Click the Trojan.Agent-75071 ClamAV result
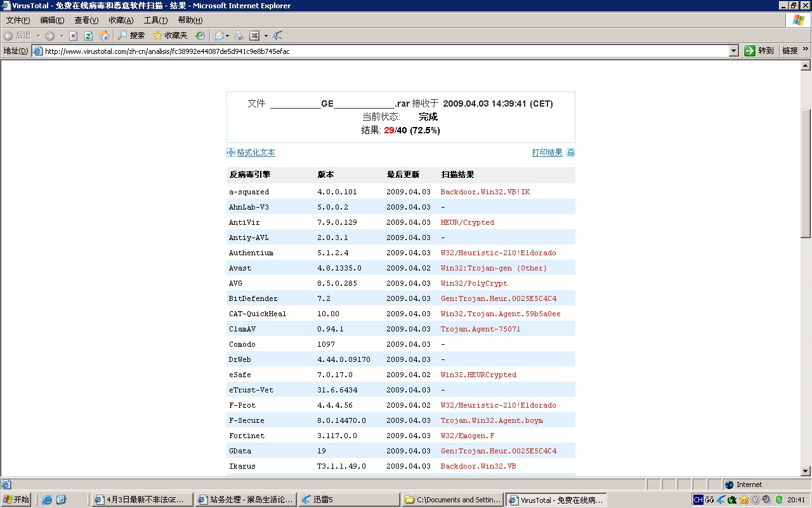The width and height of the screenshot is (812, 508). point(481,329)
